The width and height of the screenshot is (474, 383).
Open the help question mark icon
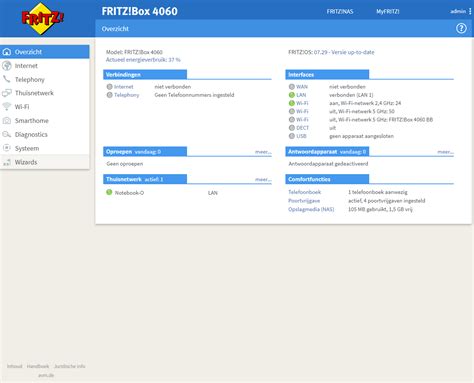461,28
